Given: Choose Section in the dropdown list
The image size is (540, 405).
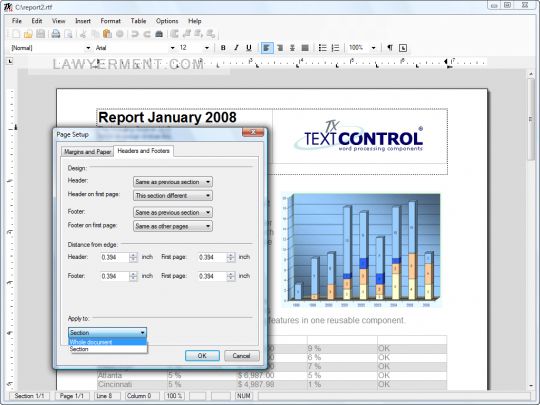Looking at the screenshot, I should [107, 349].
